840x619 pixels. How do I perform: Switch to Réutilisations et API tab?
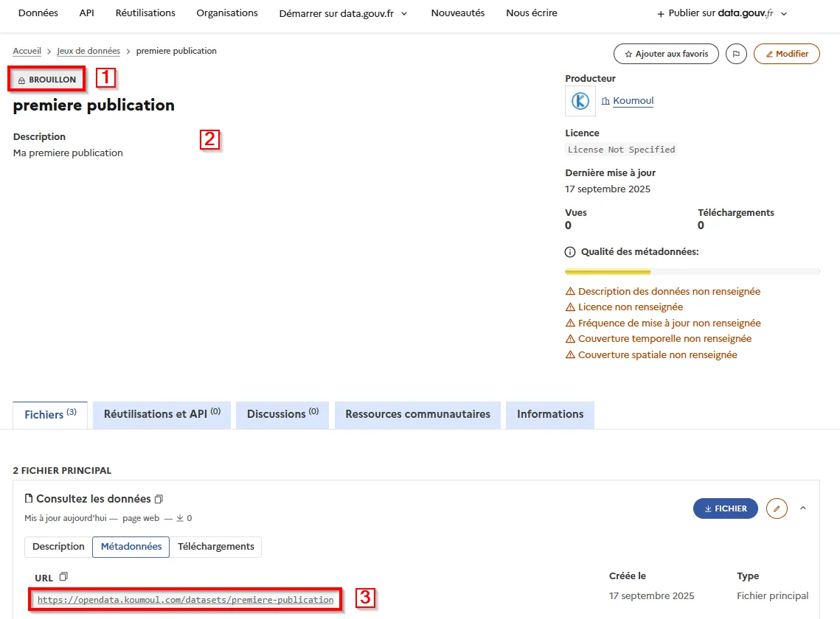(x=162, y=415)
